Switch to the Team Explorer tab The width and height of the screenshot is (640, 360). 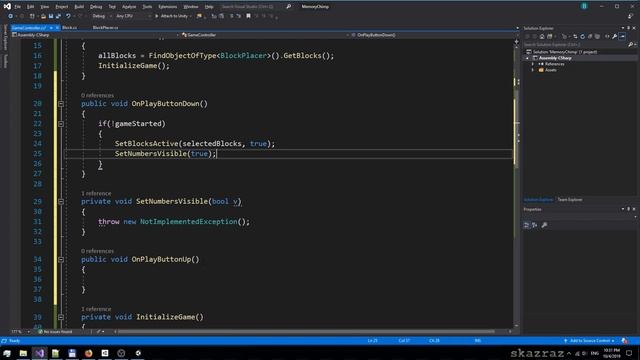point(570,200)
